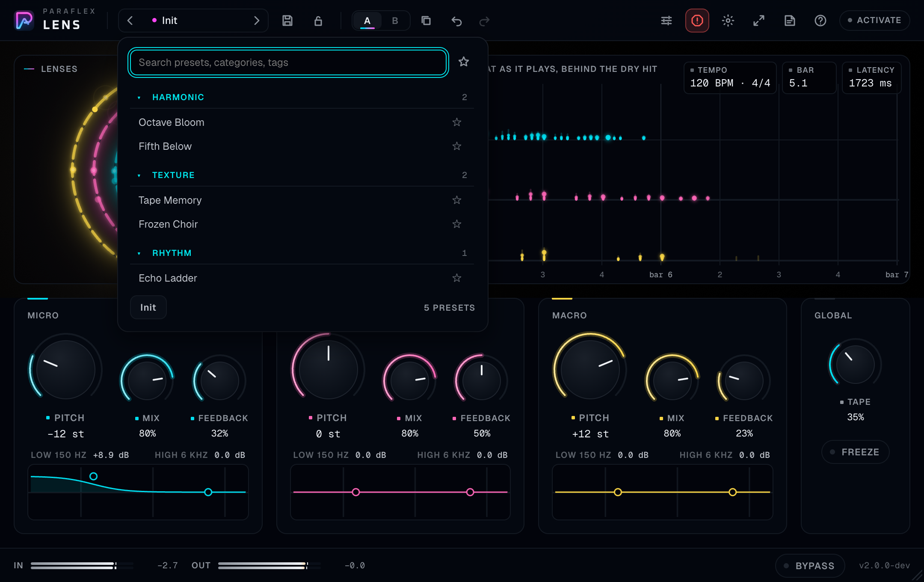Click the TEMPO 120 BPM readout
Screen dimensions: 924x582
pos(730,78)
